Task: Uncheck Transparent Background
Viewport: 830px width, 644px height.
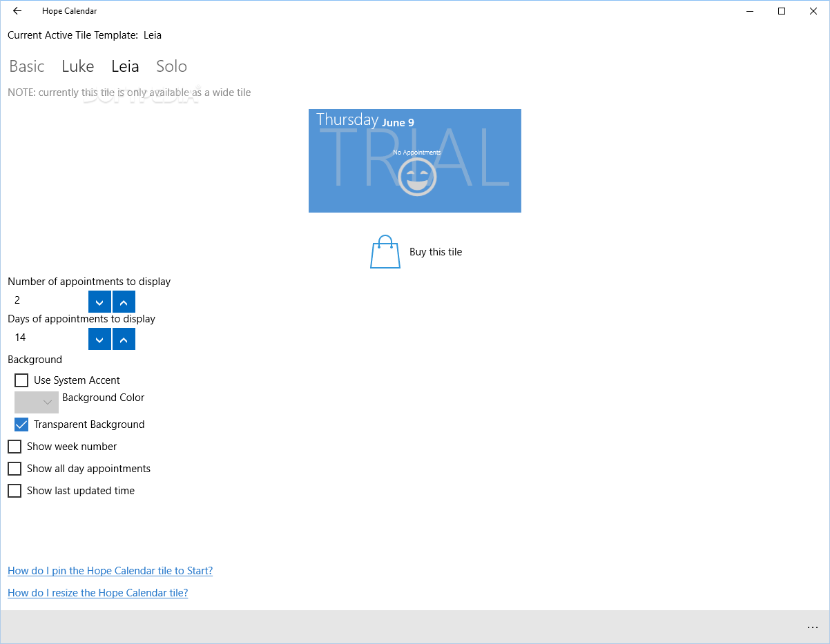Action: tap(21, 425)
